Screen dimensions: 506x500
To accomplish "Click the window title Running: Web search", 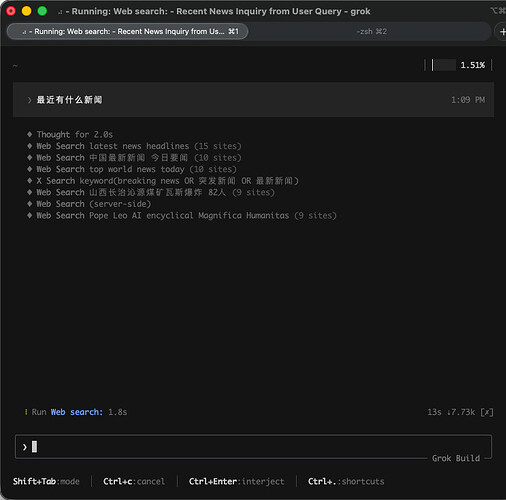I will (x=214, y=11).
